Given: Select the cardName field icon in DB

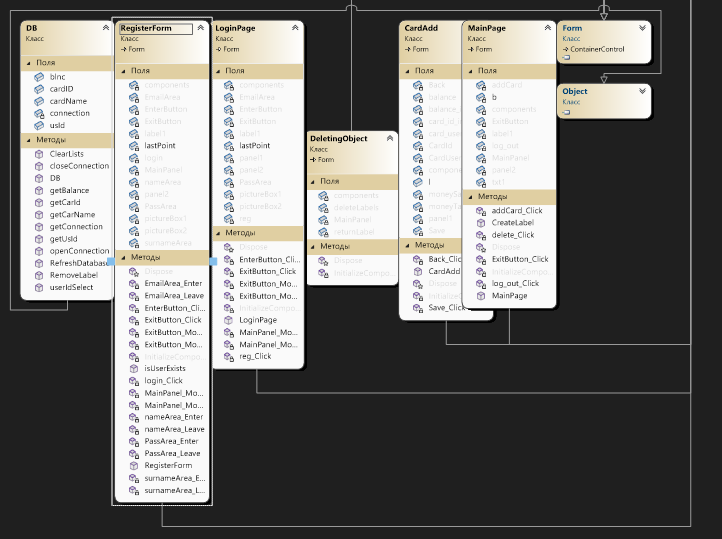Looking at the screenshot, I should [x=39, y=101].
